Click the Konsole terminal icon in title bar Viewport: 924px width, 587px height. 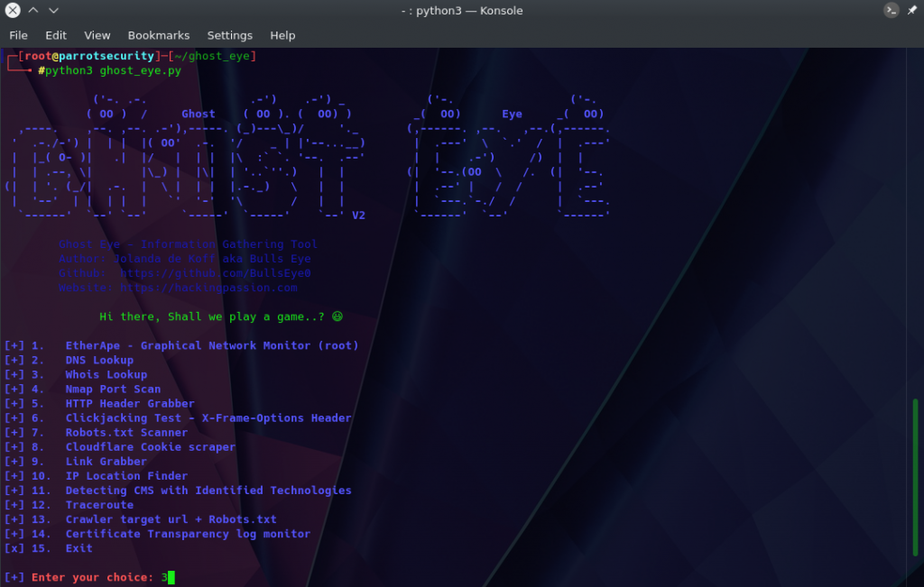click(x=891, y=10)
